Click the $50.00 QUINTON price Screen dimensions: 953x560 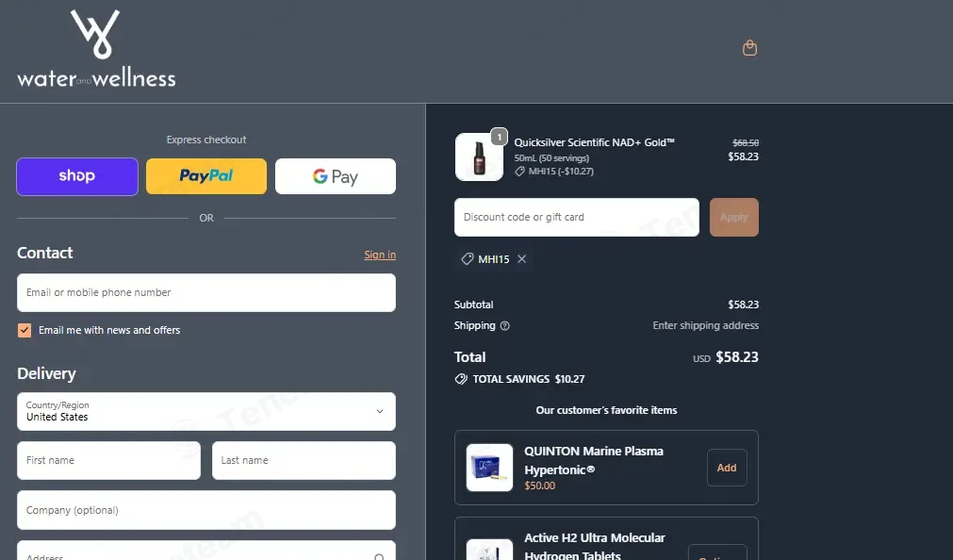click(540, 486)
